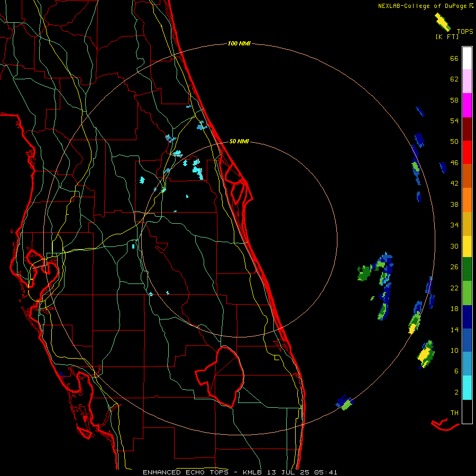Click the legend value '42'
This screenshot has width=476, height=476.
[x=454, y=184]
